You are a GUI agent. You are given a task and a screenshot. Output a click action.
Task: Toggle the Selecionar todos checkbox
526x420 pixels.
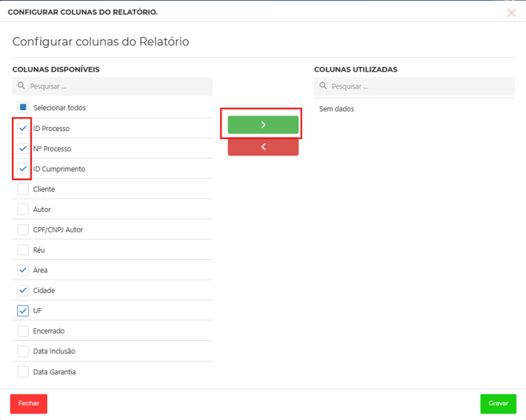[x=24, y=108]
